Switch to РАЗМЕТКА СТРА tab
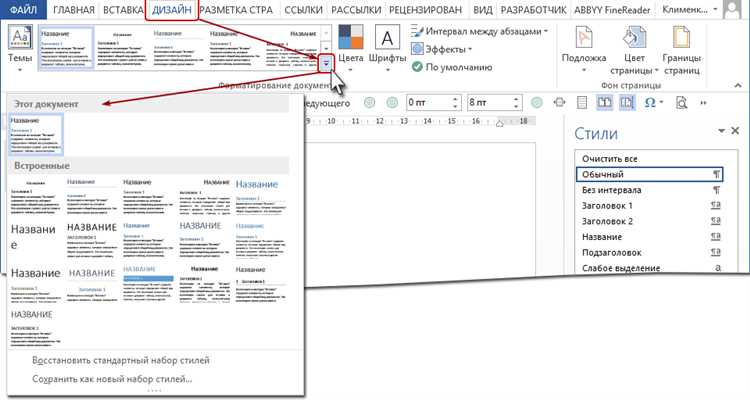 236,10
